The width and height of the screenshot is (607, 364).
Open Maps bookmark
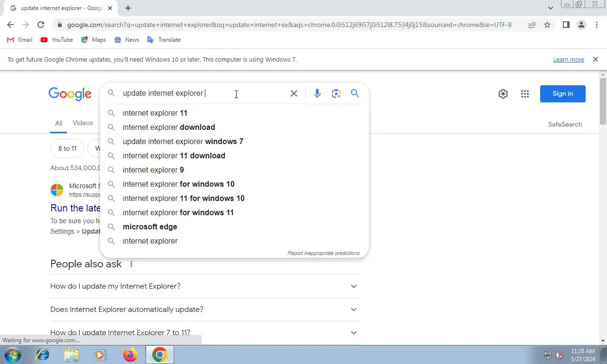pyautogui.click(x=93, y=40)
